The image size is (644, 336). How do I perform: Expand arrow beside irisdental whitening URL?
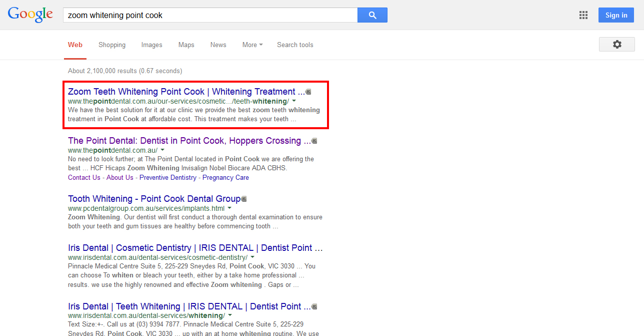tap(230, 315)
